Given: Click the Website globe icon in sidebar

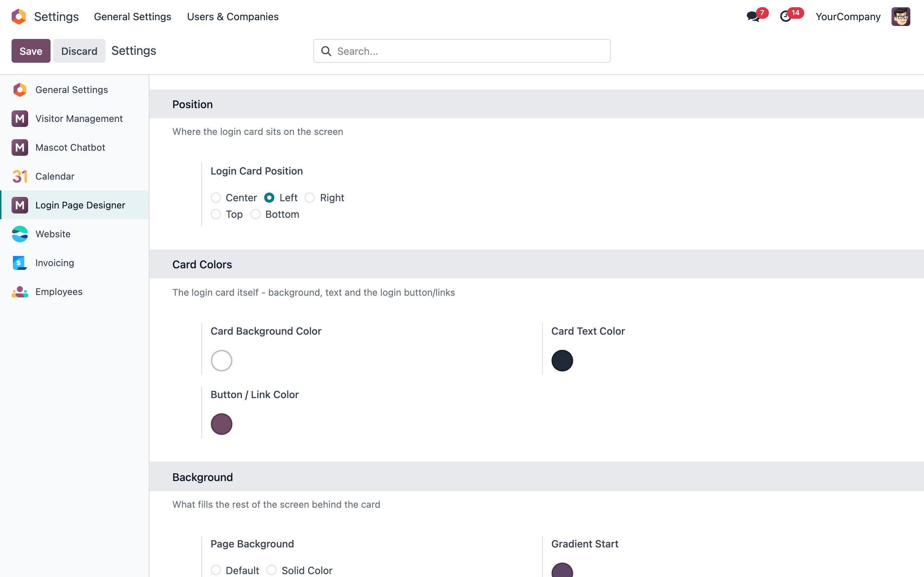Looking at the screenshot, I should [20, 234].
